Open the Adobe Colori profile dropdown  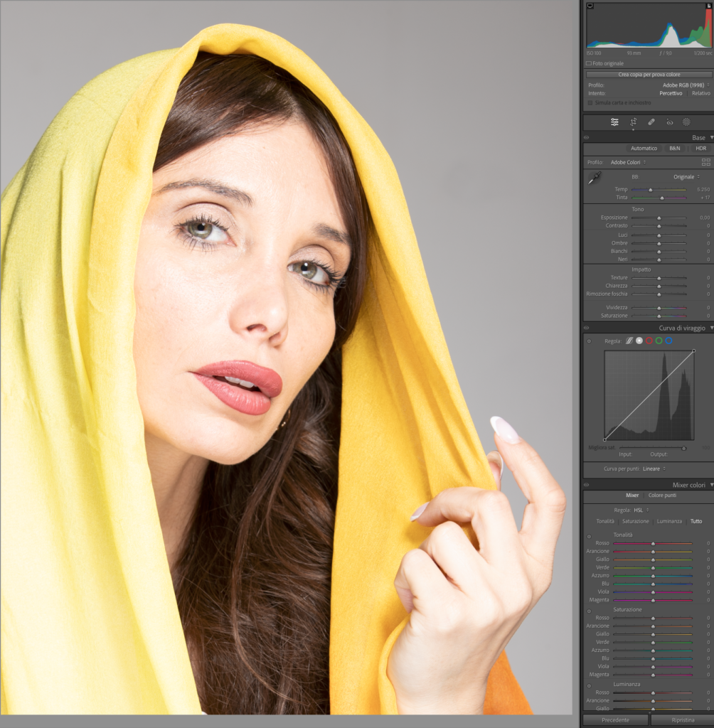pos(628,162)
